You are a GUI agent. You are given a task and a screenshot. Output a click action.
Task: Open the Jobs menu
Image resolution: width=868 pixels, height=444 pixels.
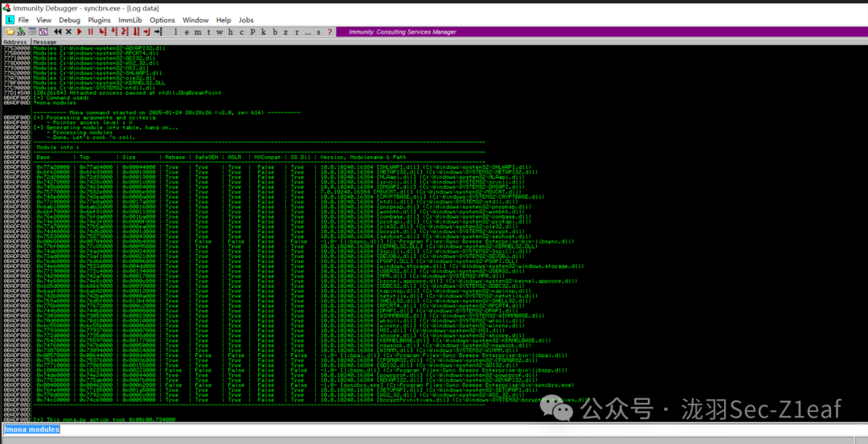pos(246,20)
